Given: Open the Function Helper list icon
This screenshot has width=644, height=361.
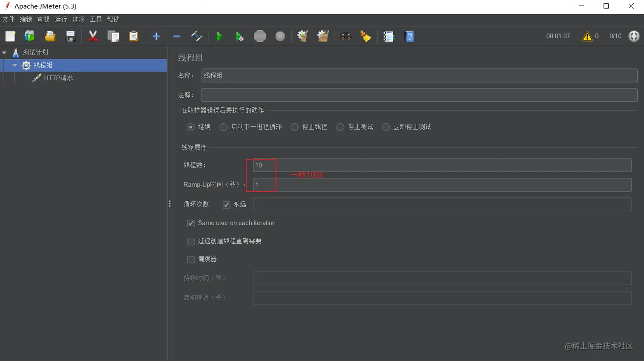Looking at the screenshot, I should [x=388, y=36].
